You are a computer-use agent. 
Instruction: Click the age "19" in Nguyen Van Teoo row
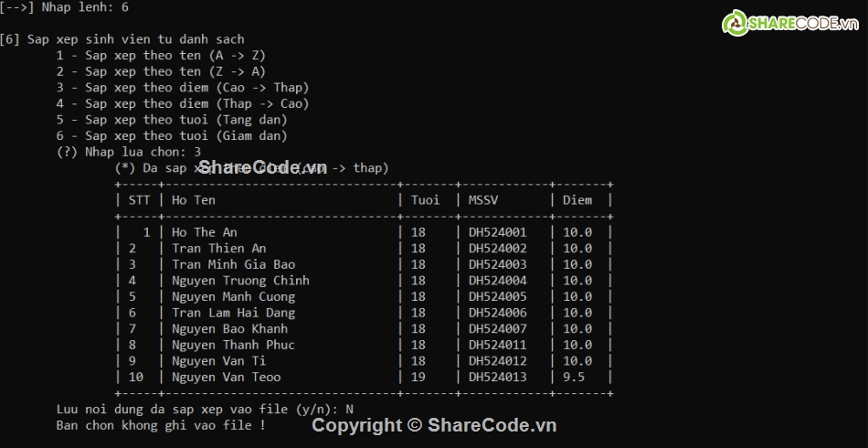[x=418, y=377]
